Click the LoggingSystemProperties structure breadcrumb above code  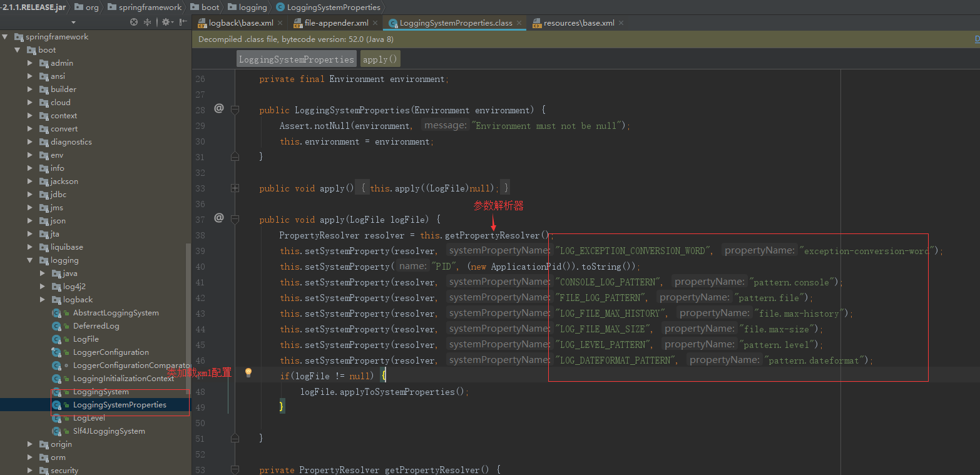pyautogui.click(x=297, y=59)
